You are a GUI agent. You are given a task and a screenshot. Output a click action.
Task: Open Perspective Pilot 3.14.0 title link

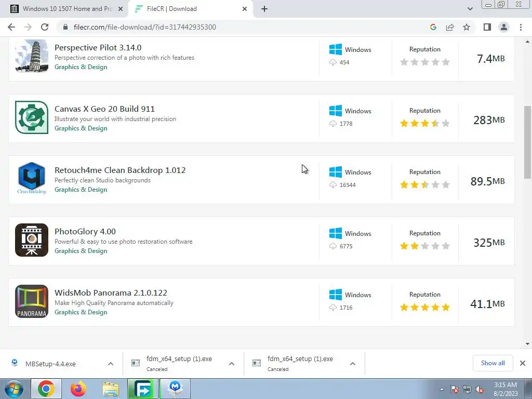click(x=98, y=47)
